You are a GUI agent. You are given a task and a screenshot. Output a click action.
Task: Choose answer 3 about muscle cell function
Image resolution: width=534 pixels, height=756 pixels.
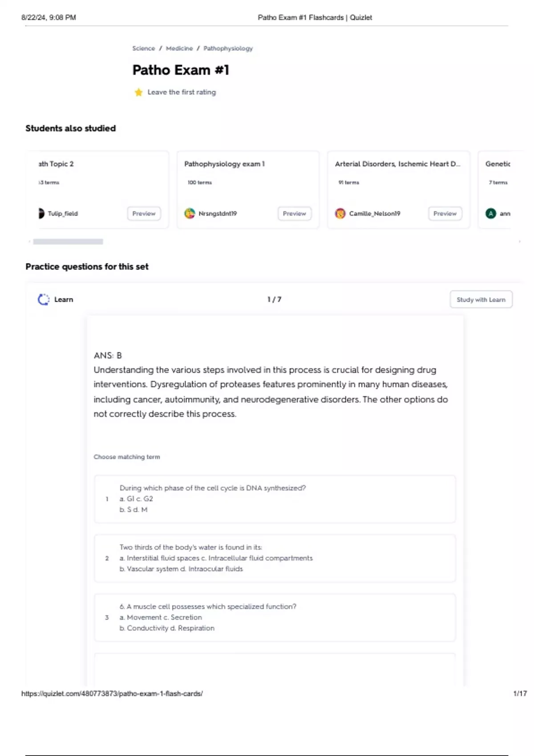click(x=275, y=617)
